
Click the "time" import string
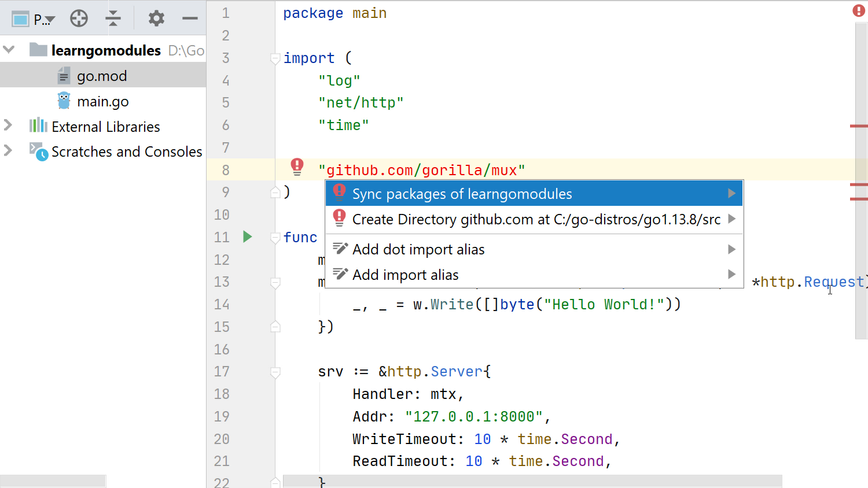pyautogui.click(x=344, y=125)
